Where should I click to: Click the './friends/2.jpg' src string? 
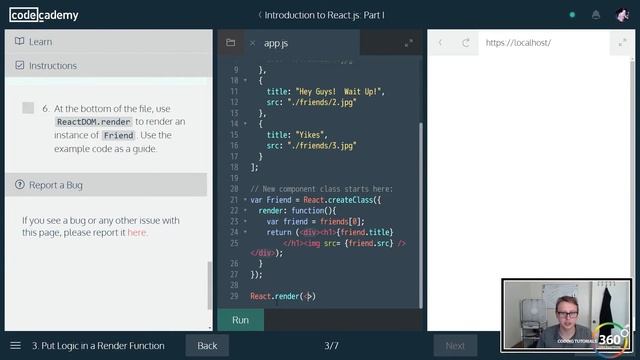click(322, 102)
